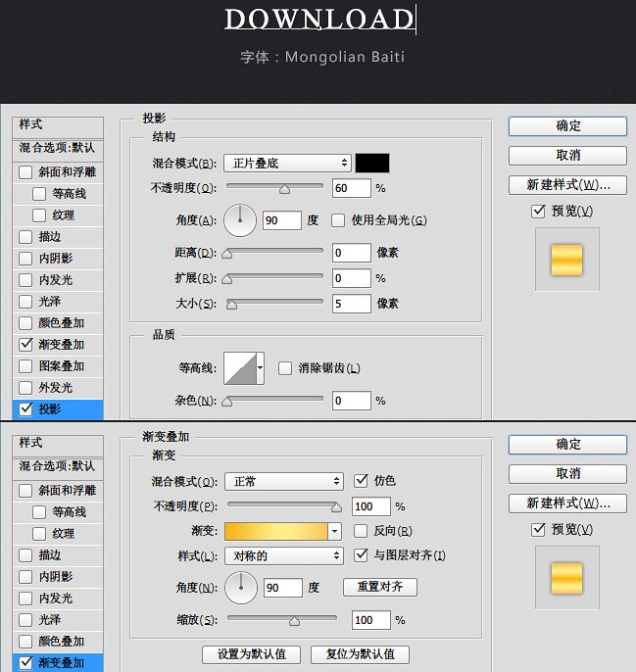Click the 缩放 slider handle
Viewport: 636px width, 672px height.
(x=294, y=621)
